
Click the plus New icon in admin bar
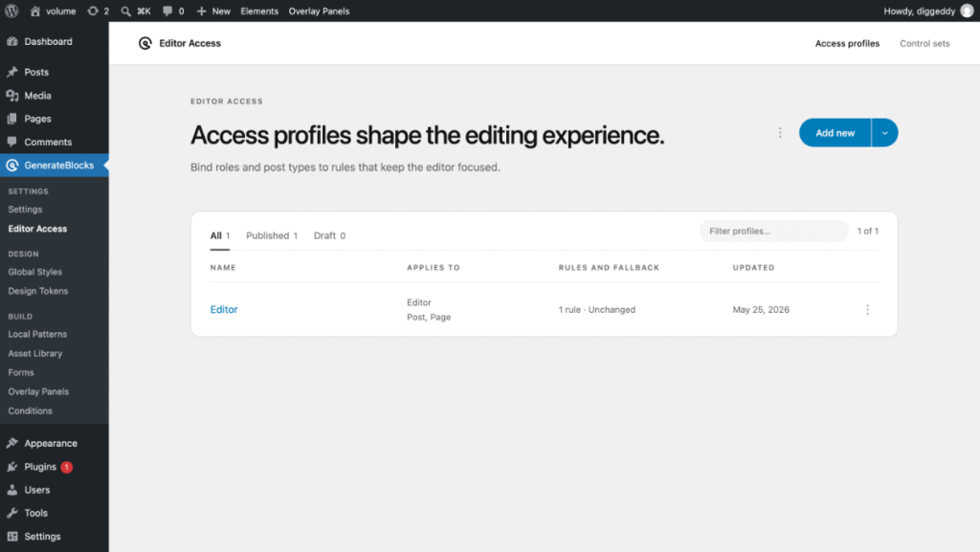pyautogui.click(x=201, y=11)
